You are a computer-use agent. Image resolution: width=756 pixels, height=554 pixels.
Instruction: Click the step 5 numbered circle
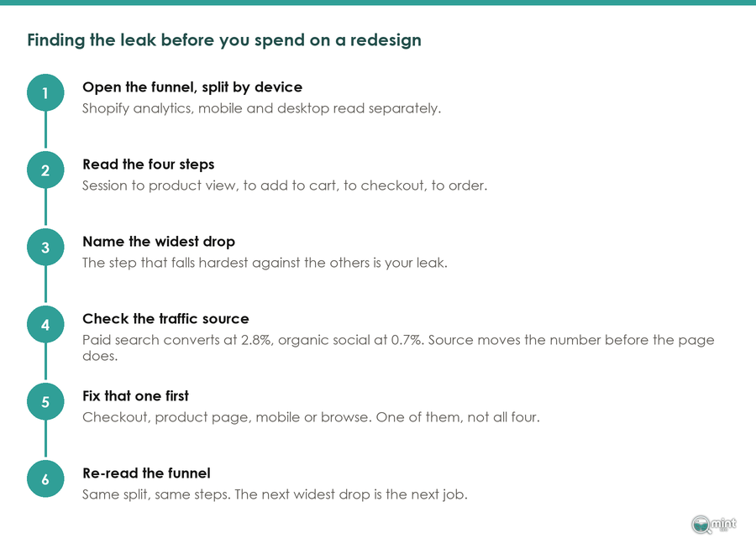pos(45,402)
